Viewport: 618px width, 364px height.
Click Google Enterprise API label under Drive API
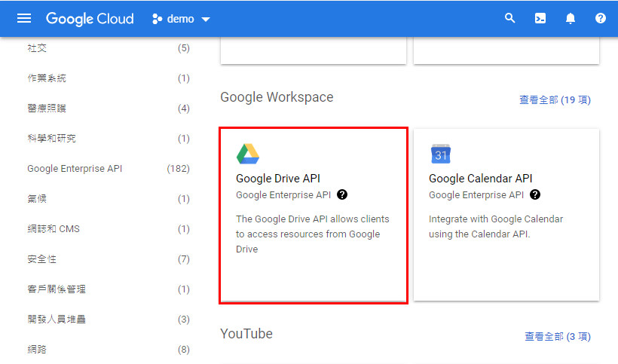click(x=283, y=195)
